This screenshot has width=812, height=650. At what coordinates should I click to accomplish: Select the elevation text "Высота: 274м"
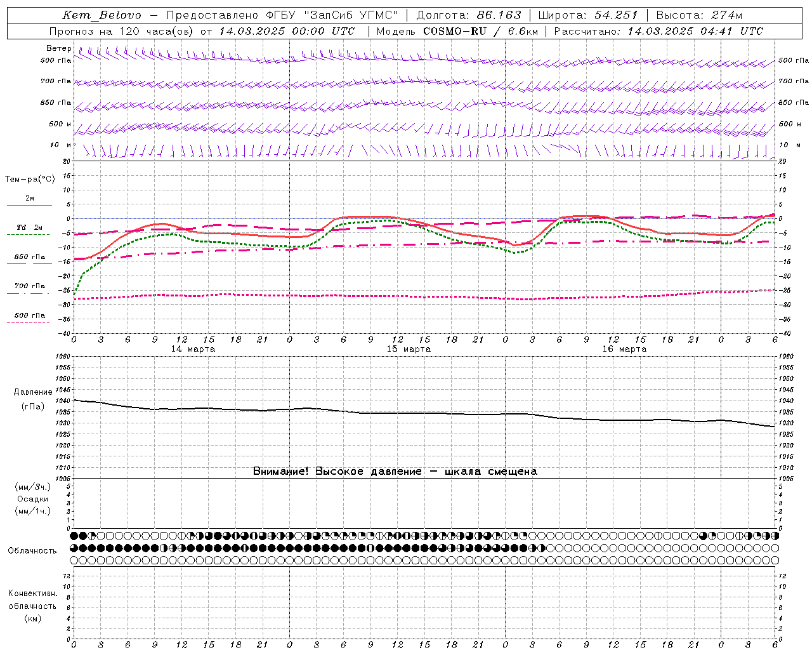(699, 15)
